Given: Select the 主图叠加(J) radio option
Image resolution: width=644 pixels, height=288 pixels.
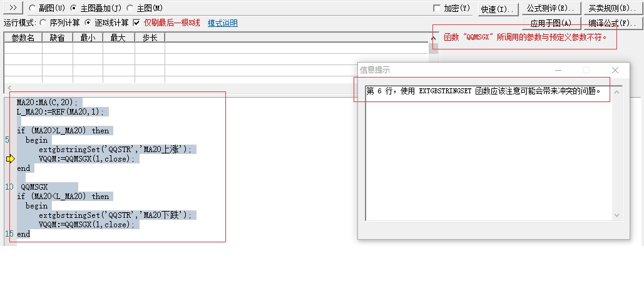Looking at the screenshot, I should [74, 8].
